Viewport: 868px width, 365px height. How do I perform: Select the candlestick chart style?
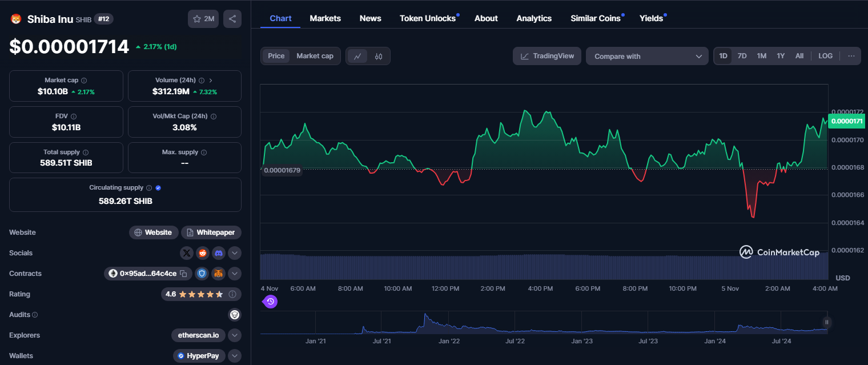click(x=378, y=56)
